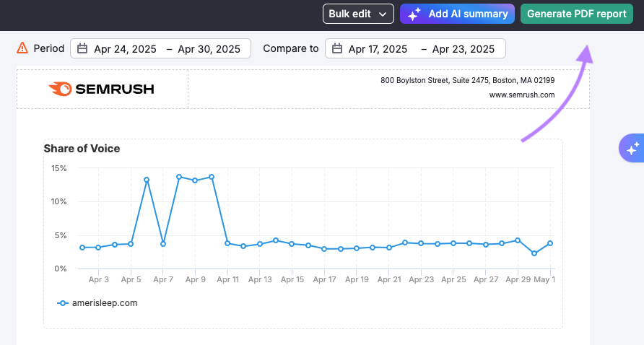Toggle the amerisleep.com legend series
This screenshot has width=644, height=345.
[97, 303]
